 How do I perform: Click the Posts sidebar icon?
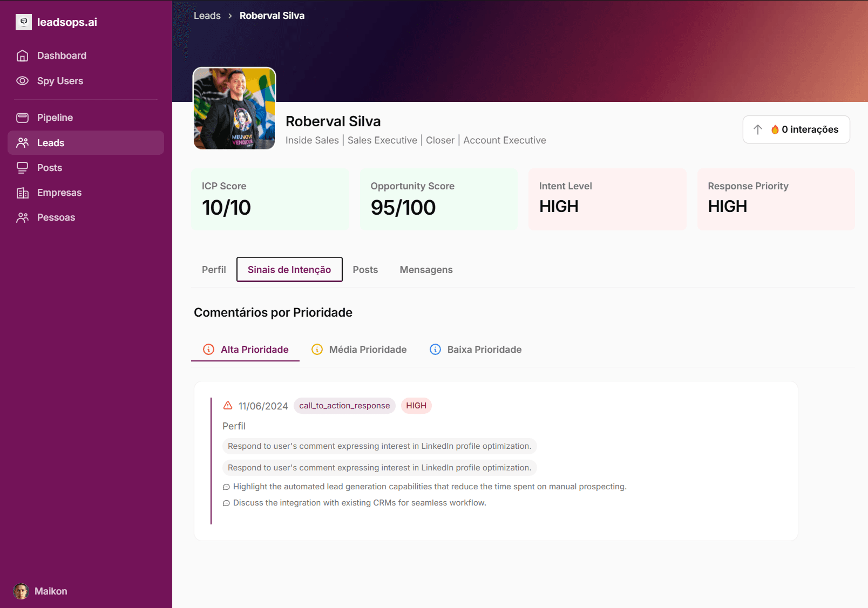pos(23,168)
